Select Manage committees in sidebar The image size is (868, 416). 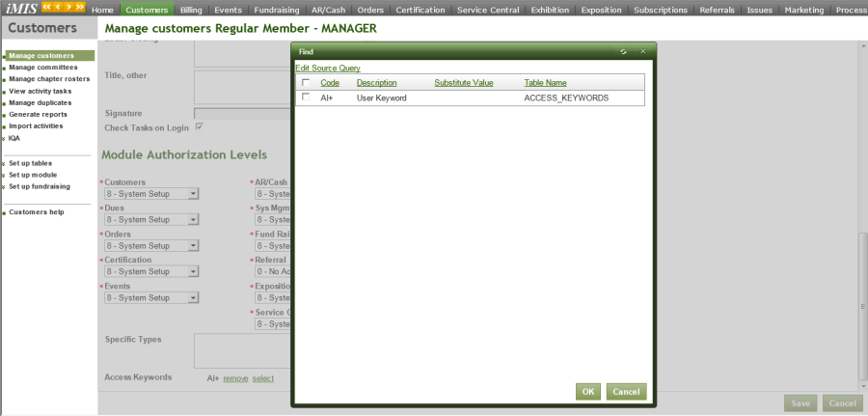43,68
